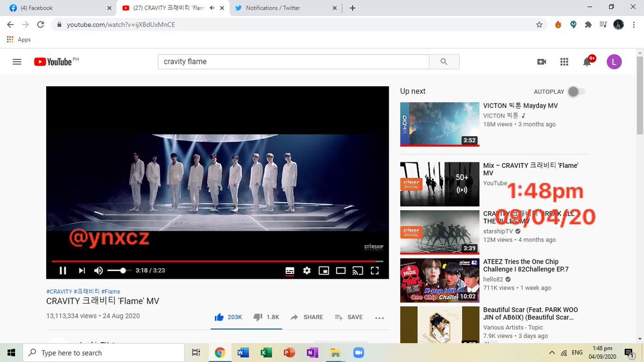Open the YouTube guide hamburger menu
The width and height of the screenshot is (644, 362).
[x=17, y=62]
